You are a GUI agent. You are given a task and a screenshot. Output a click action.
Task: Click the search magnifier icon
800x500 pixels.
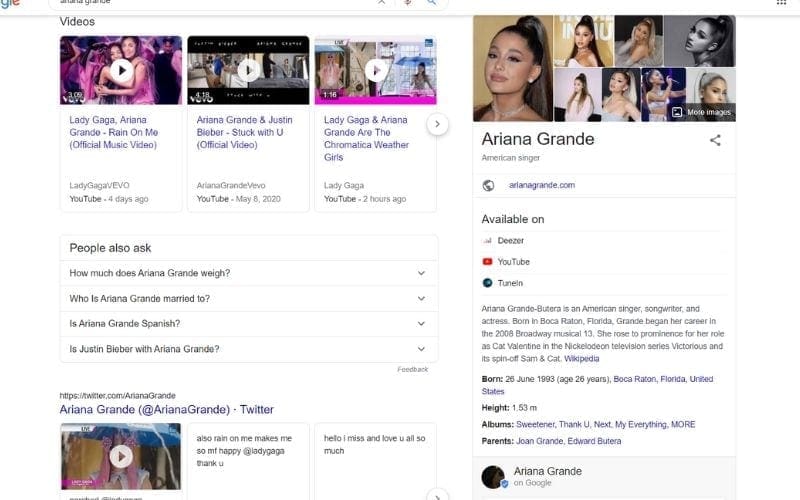point(432,3)
